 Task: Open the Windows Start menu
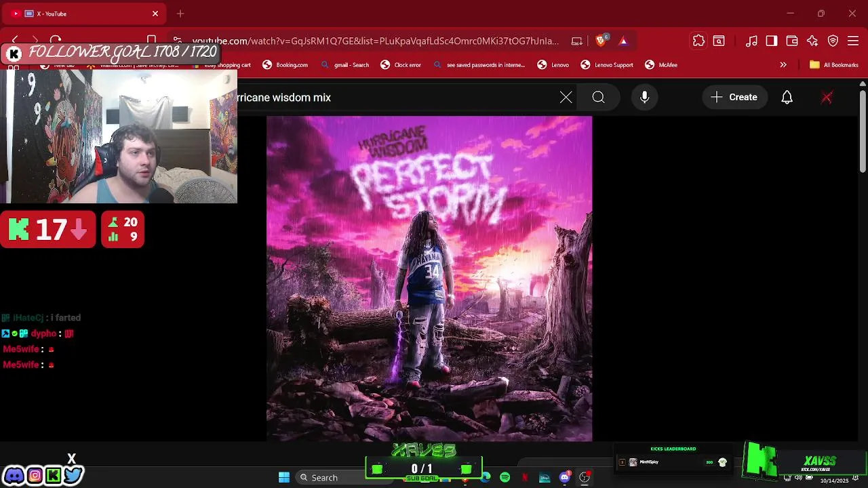click(284, 477)
